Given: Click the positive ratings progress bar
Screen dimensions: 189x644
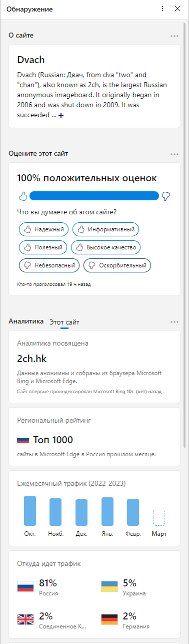Looking at the screenshot, I should coord(94,196).
